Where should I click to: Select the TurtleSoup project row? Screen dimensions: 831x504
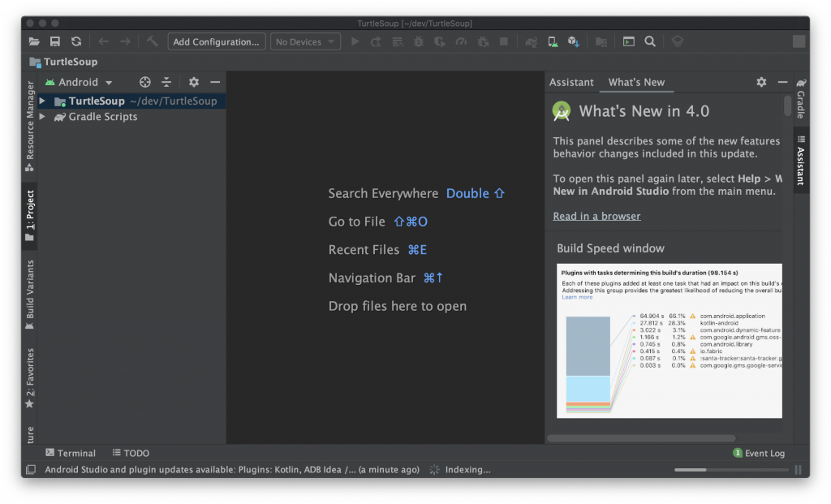pyautogui.click(x=132, y=101)
